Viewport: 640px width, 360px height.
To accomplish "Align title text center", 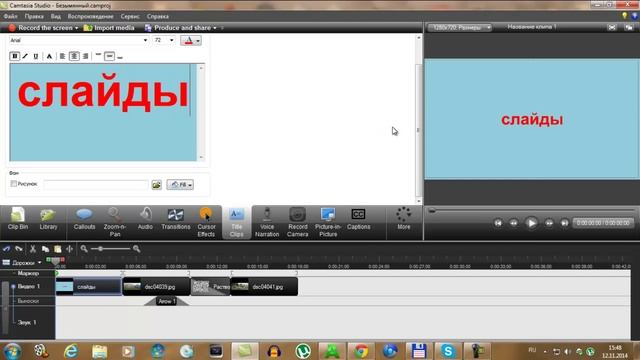I will (x=74, y=56).
